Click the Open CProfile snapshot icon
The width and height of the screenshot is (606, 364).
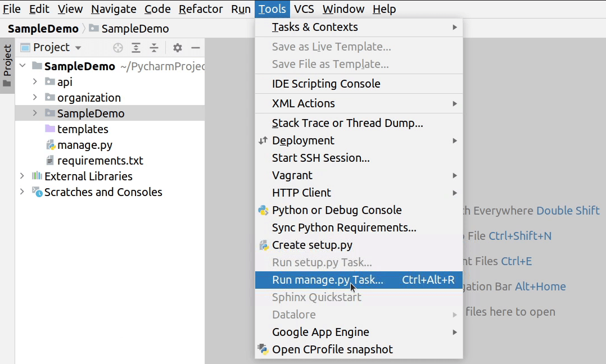pyautogui.click(x=263, y=349)
